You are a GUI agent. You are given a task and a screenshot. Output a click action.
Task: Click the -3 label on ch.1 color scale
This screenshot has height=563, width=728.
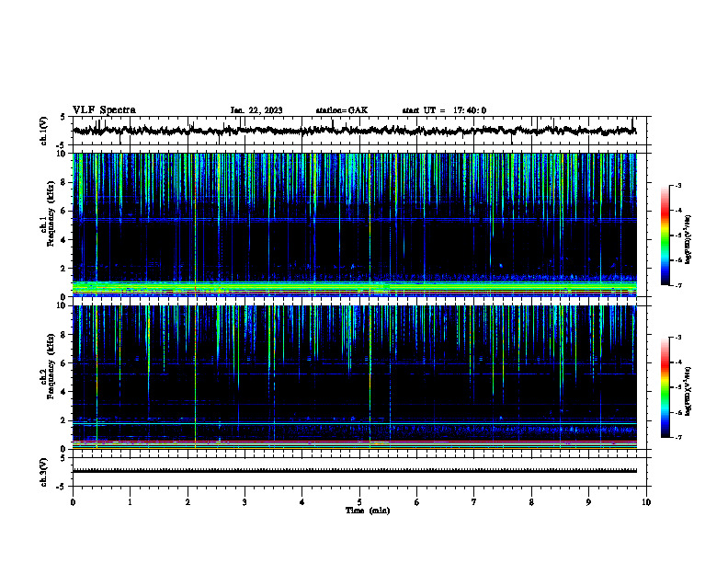coord(678,185)
